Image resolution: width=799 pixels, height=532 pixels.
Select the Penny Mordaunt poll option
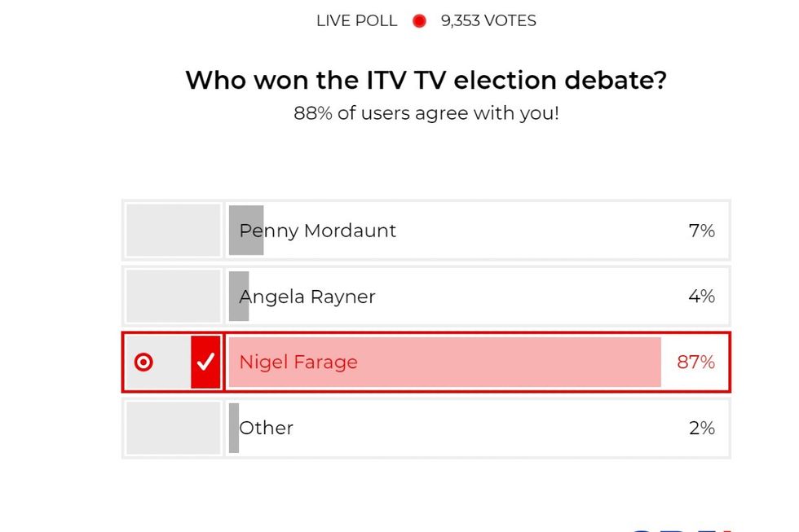[x=318, y=231]
